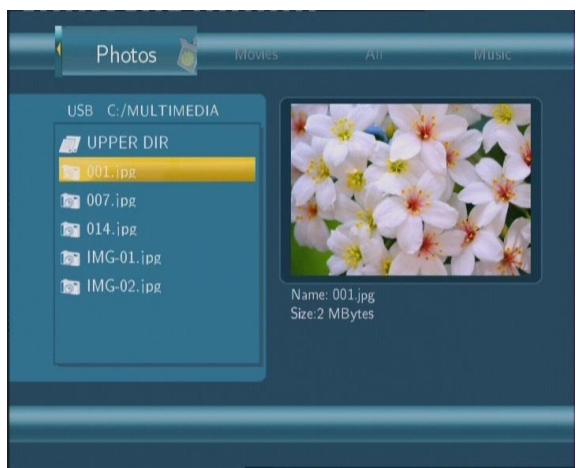Select the highlighted 001.jpg file

[x=157, y=170]
